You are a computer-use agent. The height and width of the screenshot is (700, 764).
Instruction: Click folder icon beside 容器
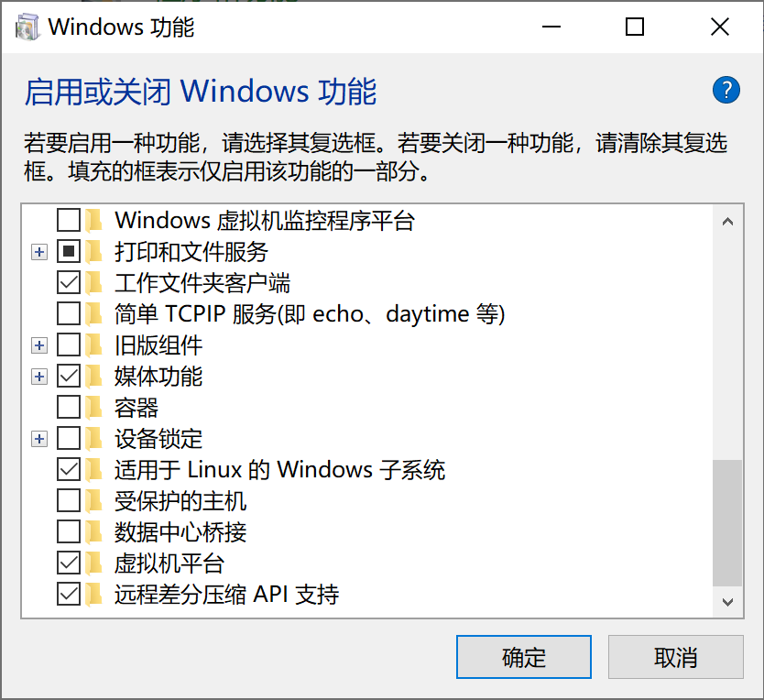(x=94, y=407)
